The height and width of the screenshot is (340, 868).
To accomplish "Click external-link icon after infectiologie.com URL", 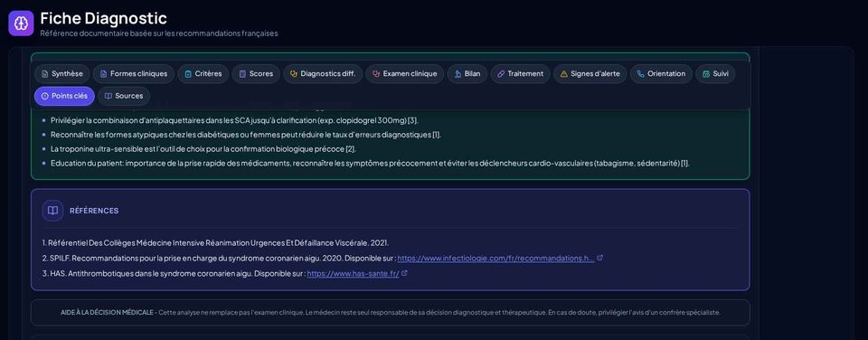I will pos(600,258).
